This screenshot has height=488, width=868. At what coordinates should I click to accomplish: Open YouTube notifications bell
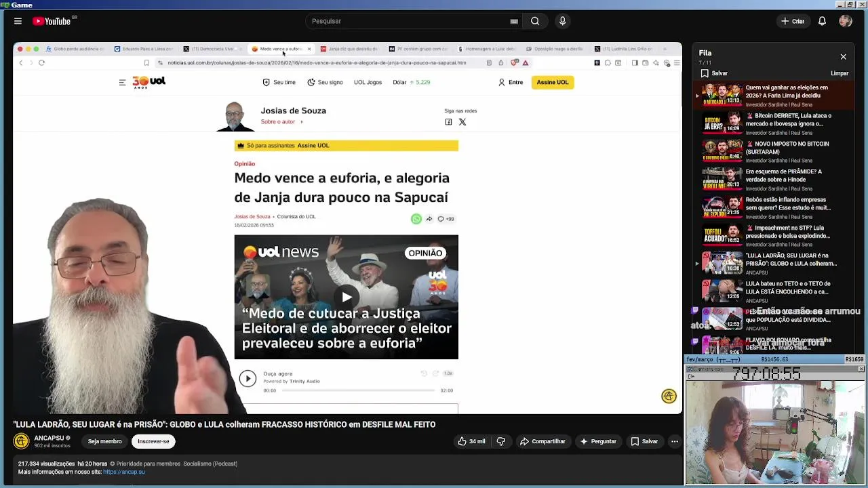click(822, 21)
